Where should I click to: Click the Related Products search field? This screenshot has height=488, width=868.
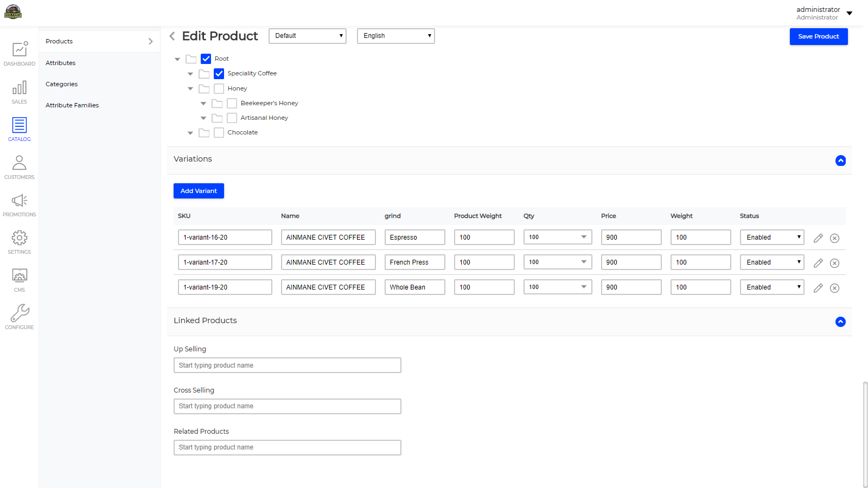point(288,447)
